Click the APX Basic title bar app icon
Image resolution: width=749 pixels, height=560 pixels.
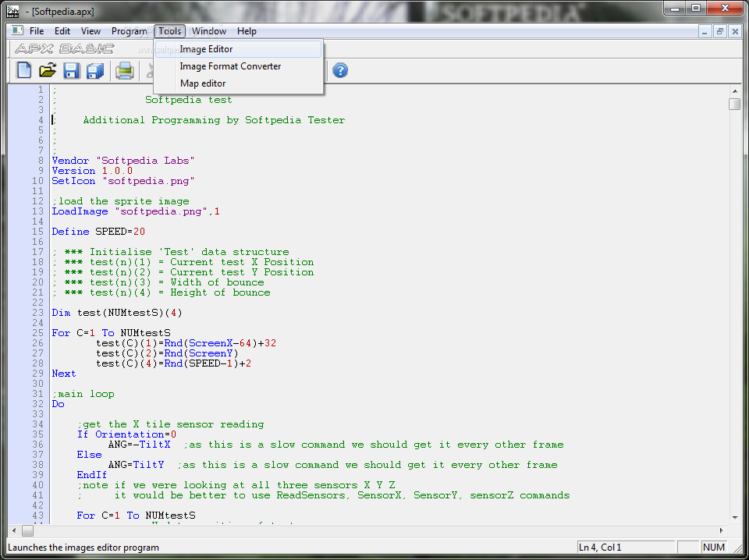13,10
